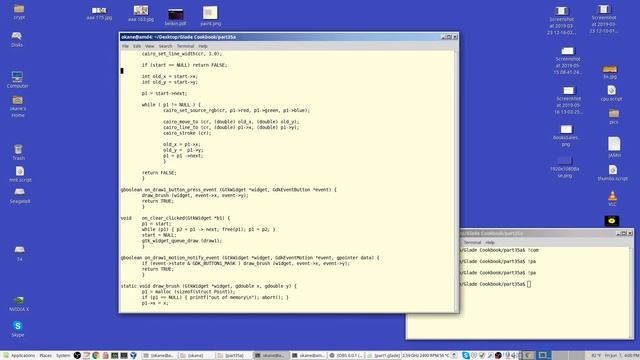
Task: Open the Edit menu in the editor terminal
Action: point(137,46)
